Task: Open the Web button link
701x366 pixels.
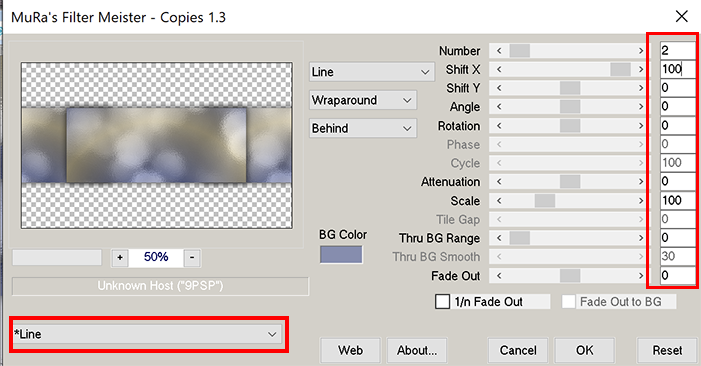Action: tap(350, 350)
